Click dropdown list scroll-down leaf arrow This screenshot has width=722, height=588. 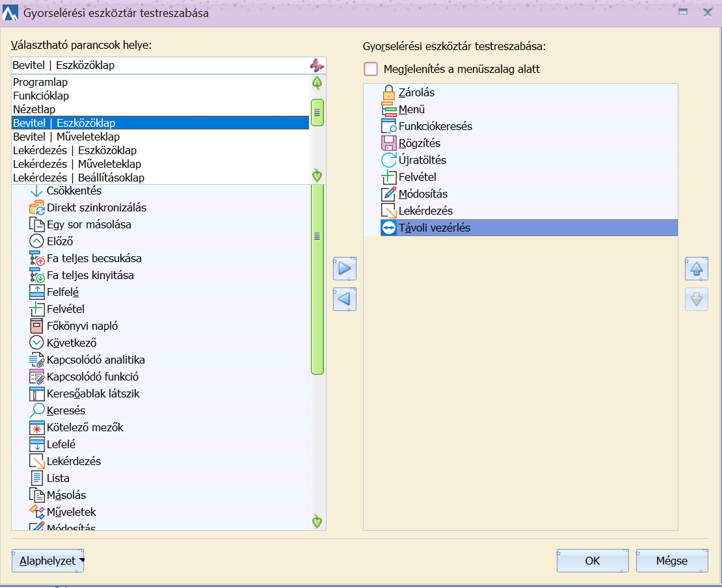317,176
